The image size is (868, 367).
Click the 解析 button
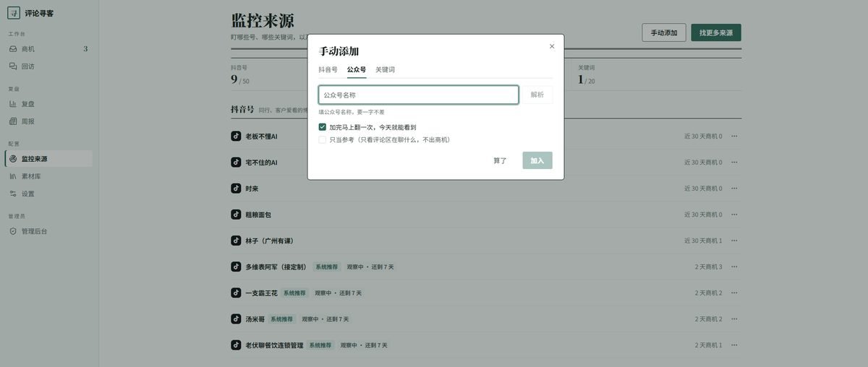(537, 95)
